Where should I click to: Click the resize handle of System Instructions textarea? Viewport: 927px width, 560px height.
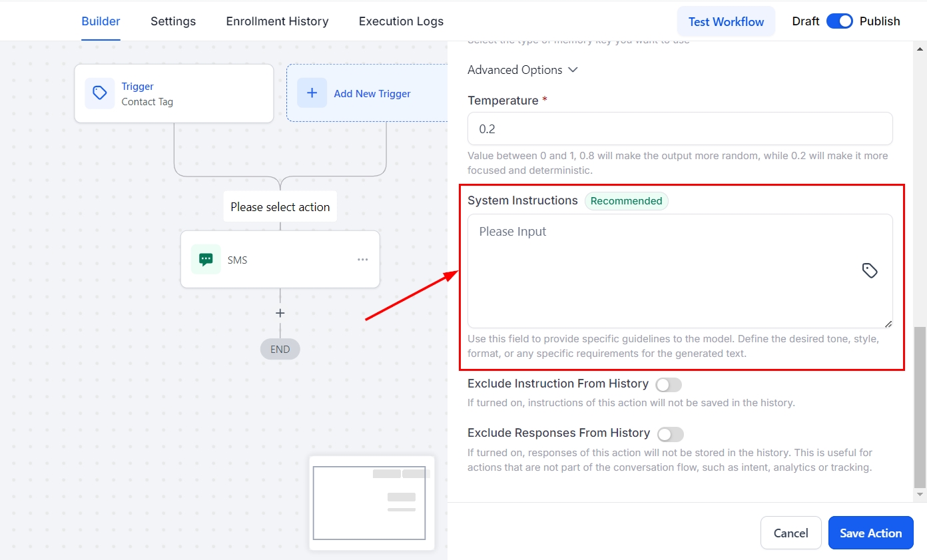pos(888,324)
